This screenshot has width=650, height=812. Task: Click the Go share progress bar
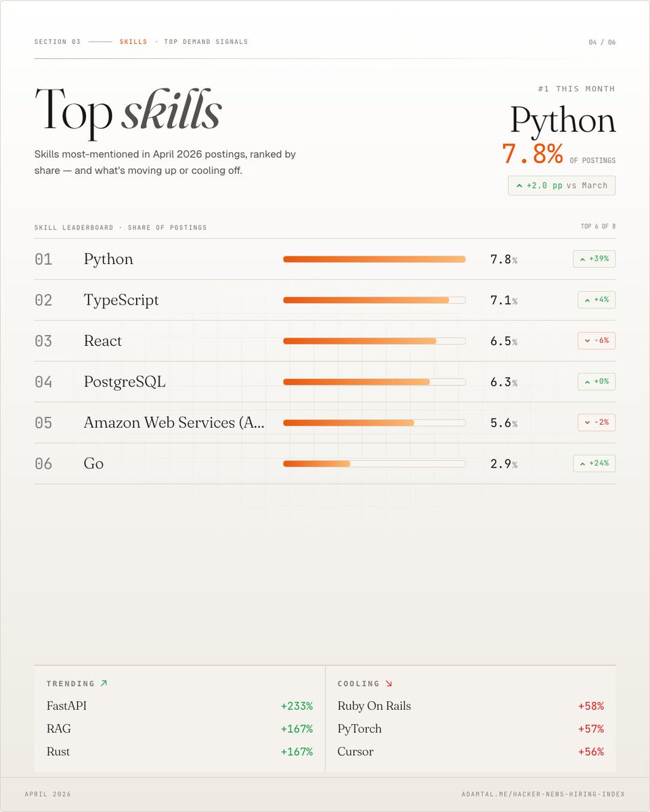pos(374,464)
